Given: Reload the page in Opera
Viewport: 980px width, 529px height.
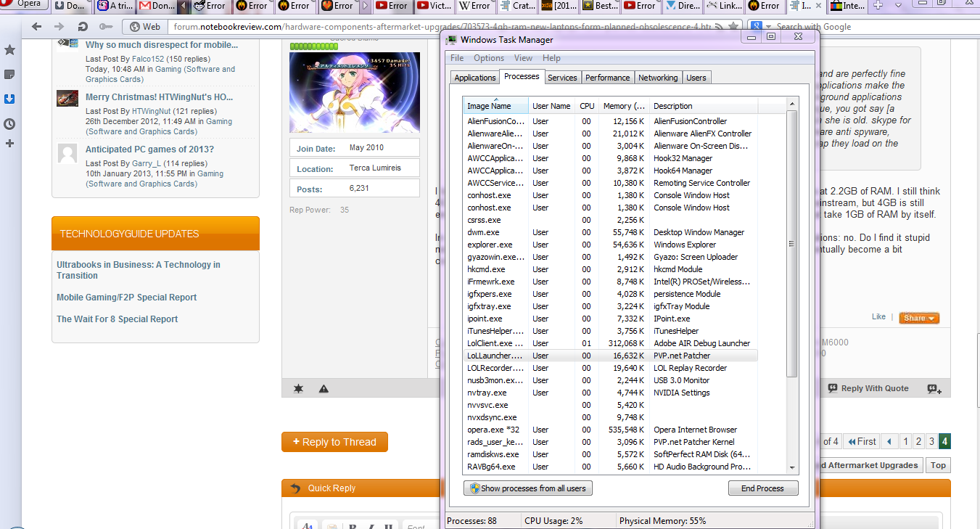Looking at the screenshot, I should (x=83, y=27).
